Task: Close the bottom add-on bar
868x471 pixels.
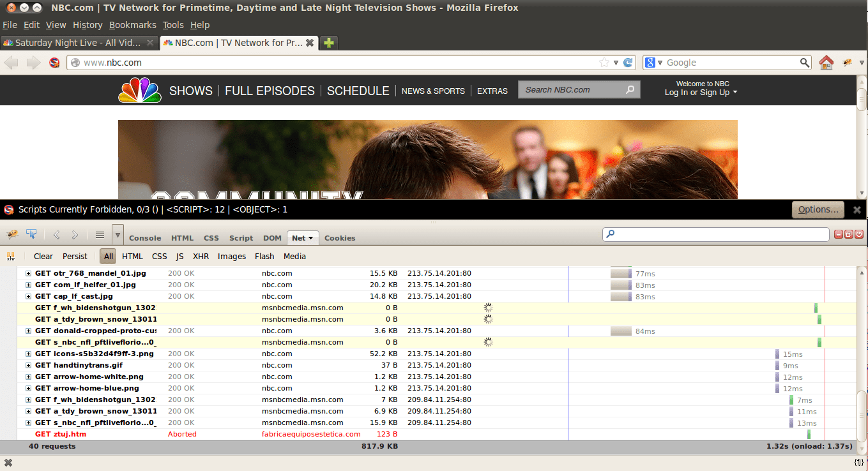Action: (8, 463)
